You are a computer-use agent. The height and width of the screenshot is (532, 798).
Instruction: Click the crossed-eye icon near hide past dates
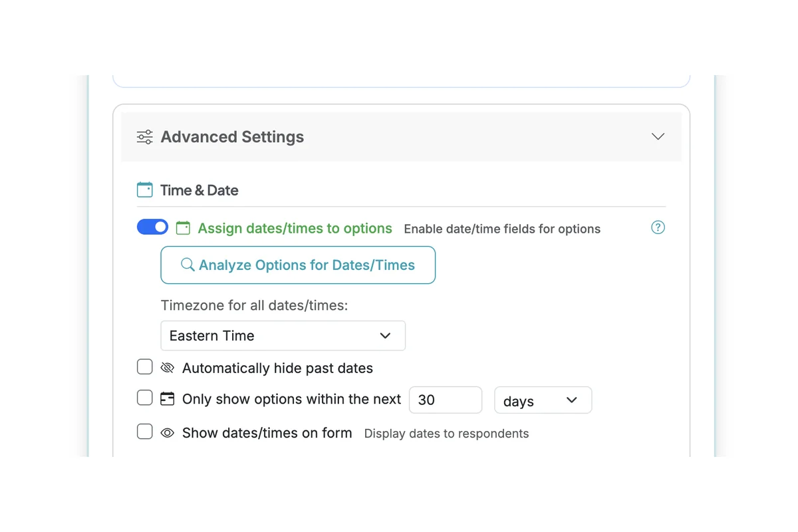tap(167, 367)
